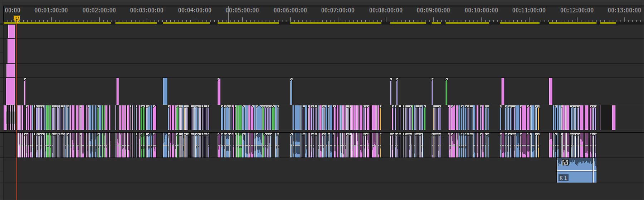Set playhead at 00:12:00:00 on the ruler
This screenshot has height=200, width=644.
(x=577, y=10)
